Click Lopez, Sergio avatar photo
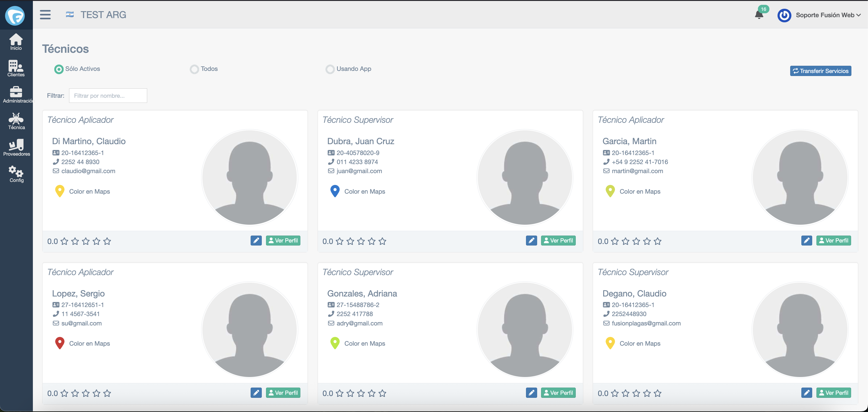This screenshot has height=412, width=868. (250, 330)
